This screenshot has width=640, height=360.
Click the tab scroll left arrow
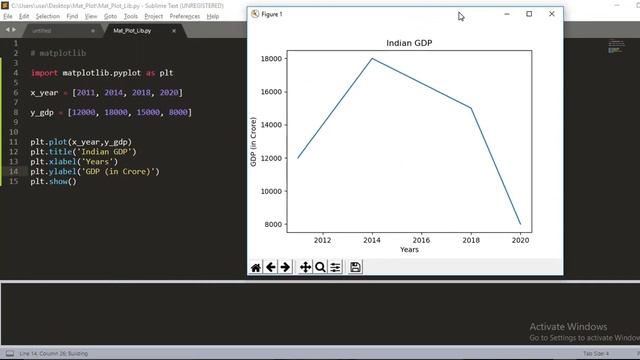(7, 30)
